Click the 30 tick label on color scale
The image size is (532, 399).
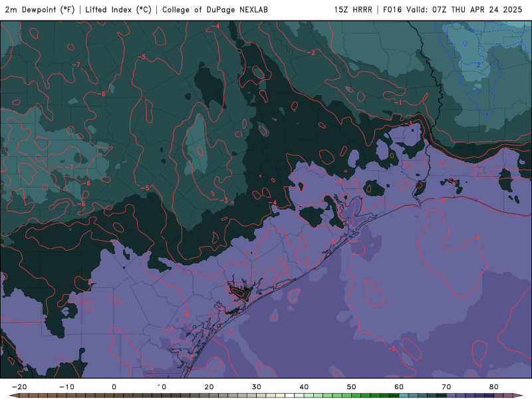(x=257, y=387)
